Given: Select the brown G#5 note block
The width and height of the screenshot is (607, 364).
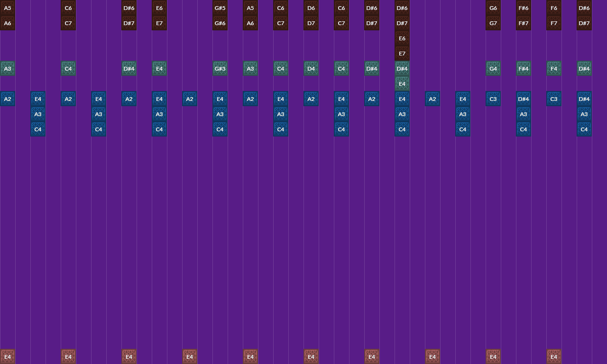Looking at the screenshot, I should click(220, 8).
